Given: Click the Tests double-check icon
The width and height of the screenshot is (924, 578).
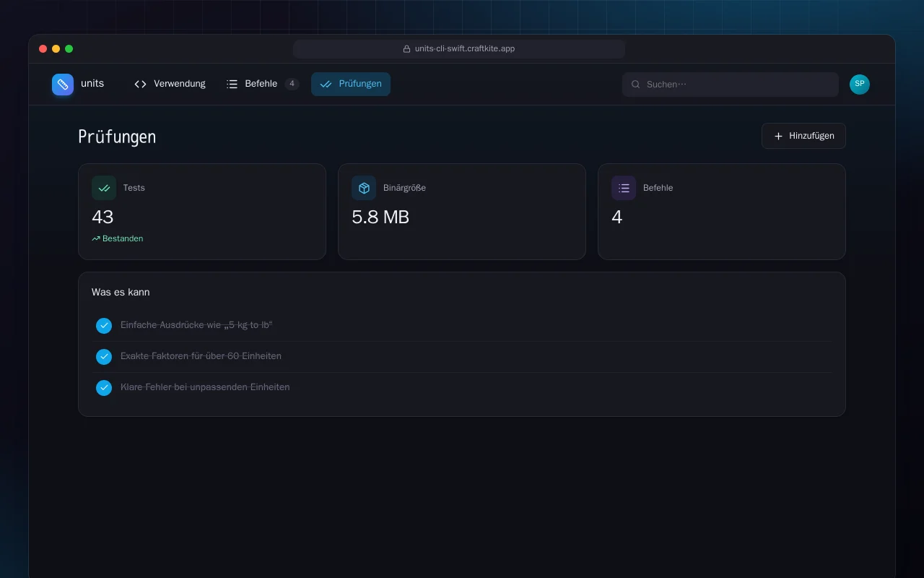Looking at the screenshot, I should click(x=104, y=188).
